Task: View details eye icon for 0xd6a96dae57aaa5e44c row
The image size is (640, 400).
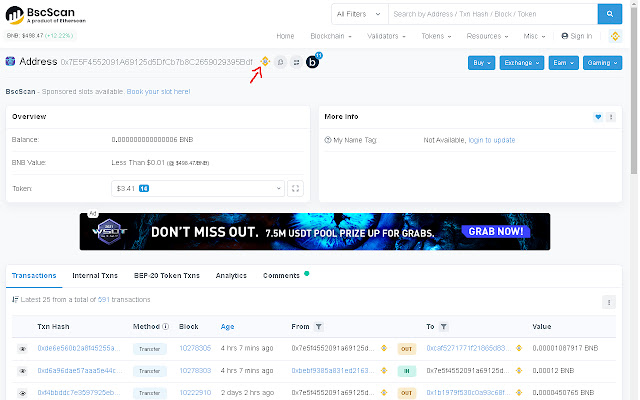Action: click(23, 371)
